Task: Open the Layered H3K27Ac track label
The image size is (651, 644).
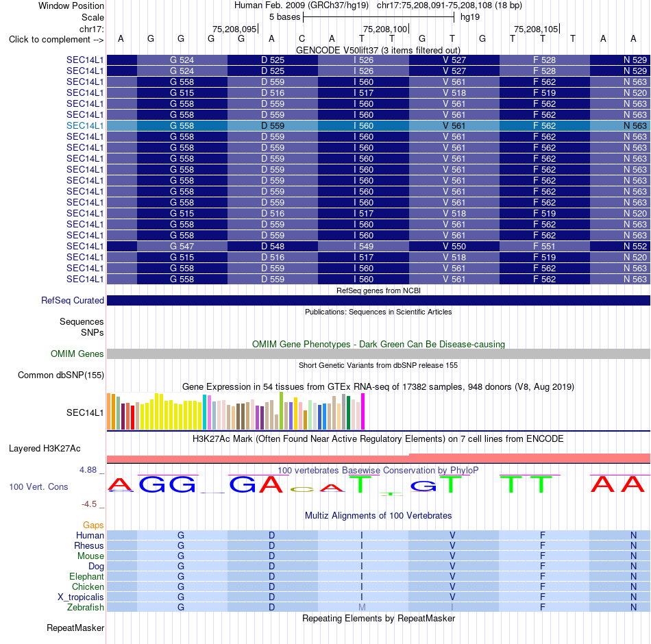Action: pyautogui.click(x=45, y=449)
